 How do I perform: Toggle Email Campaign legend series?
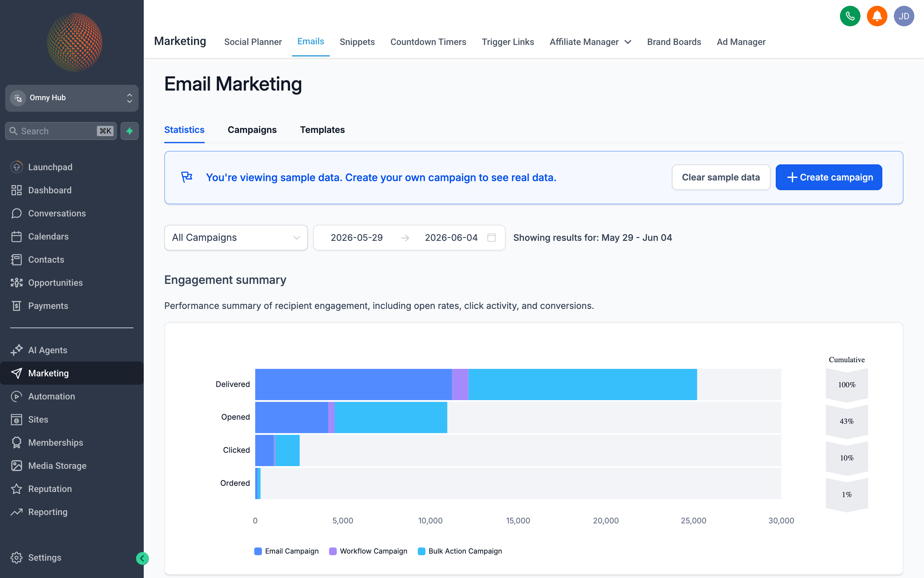point(287,551)
